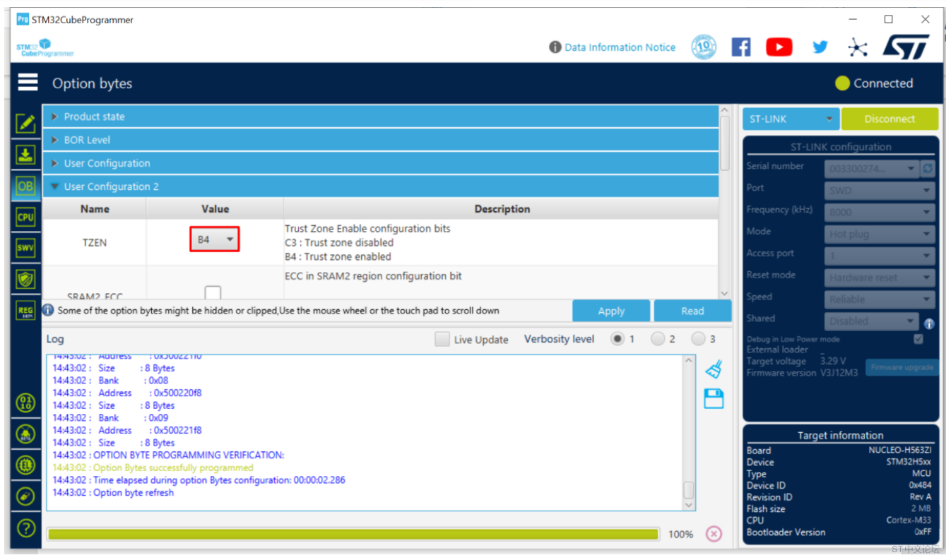Screen dimensions: 946x560
Task: Click the Disconnect button
Action: point(889,119)
